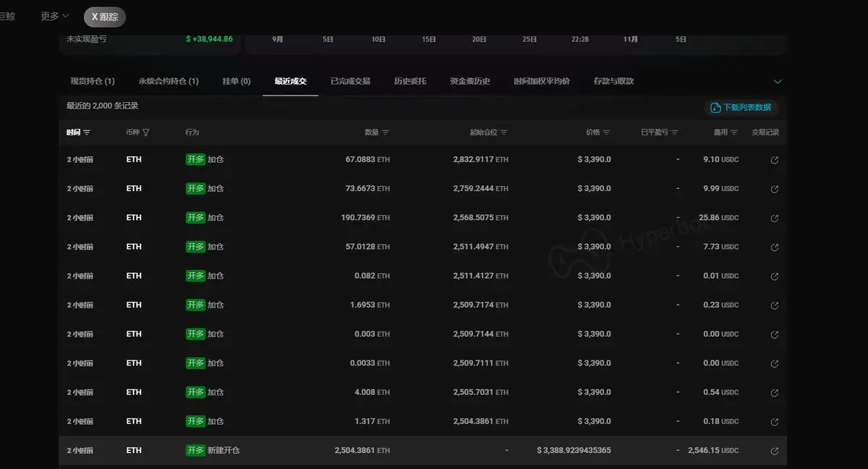
Task: Click unrealized PnL value $ +38,944.86
Action: coord(210,39)
